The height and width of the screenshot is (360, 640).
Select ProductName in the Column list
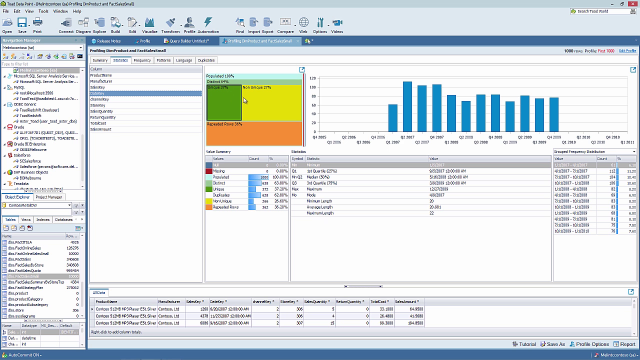(146, 76)
